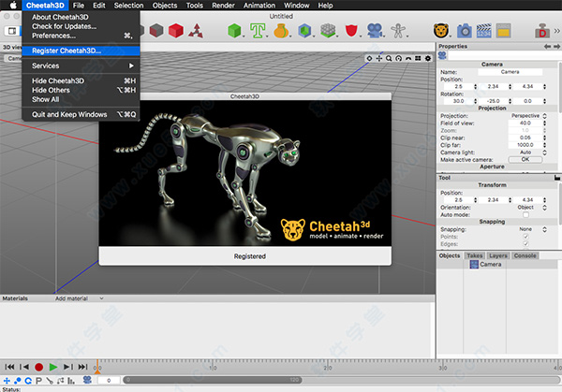Click viewport target frame icon
Viewport: 562px width, 392px height.
(369, 58)
